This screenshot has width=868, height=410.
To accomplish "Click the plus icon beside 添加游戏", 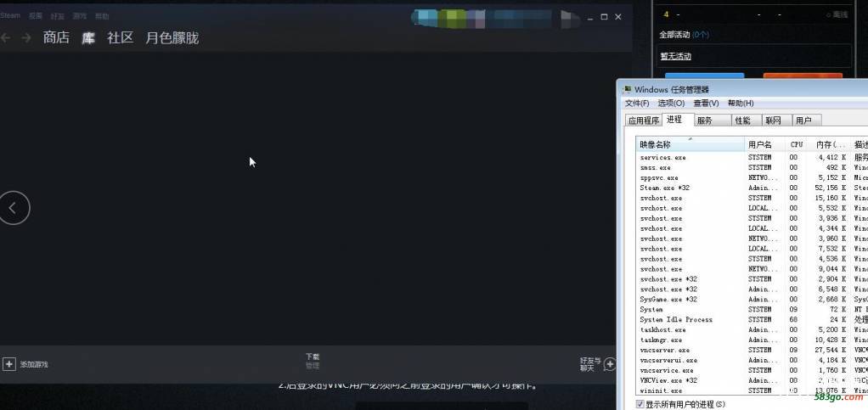I will click(8, 364).
